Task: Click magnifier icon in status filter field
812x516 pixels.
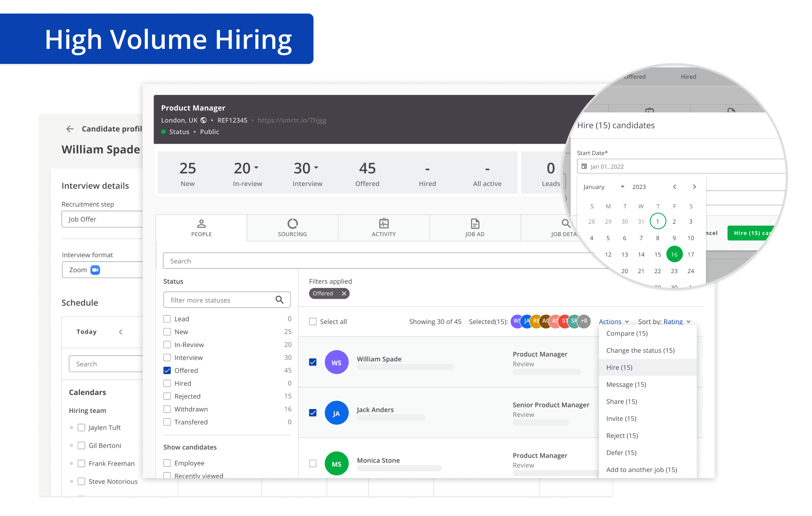Action: [280, 300]
